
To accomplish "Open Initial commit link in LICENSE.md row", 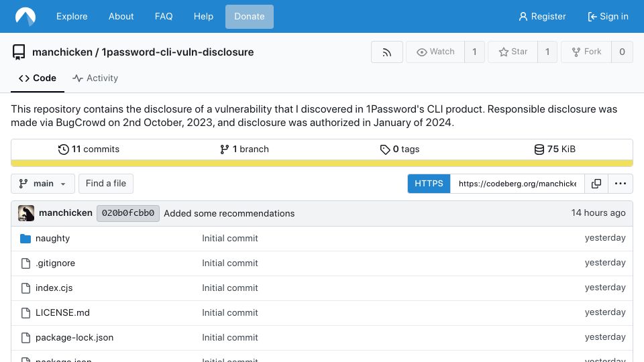I will pyautogui.click(x=230, y=313).
